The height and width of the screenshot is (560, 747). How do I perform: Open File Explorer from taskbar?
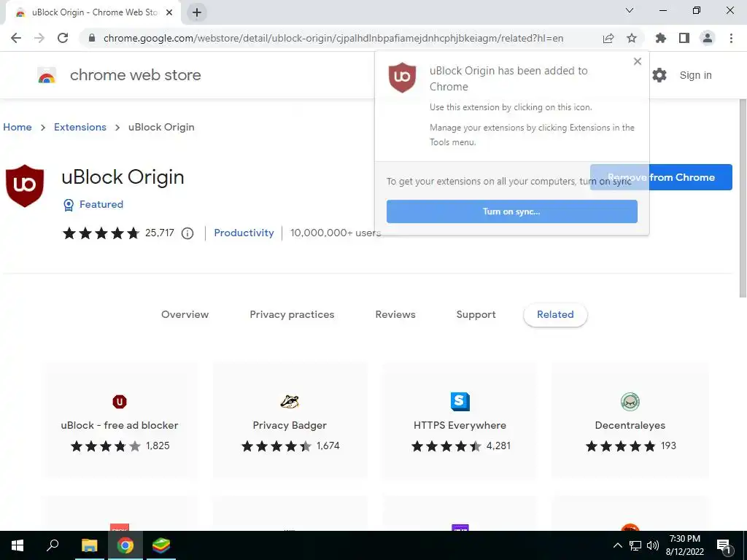(89, 545)
